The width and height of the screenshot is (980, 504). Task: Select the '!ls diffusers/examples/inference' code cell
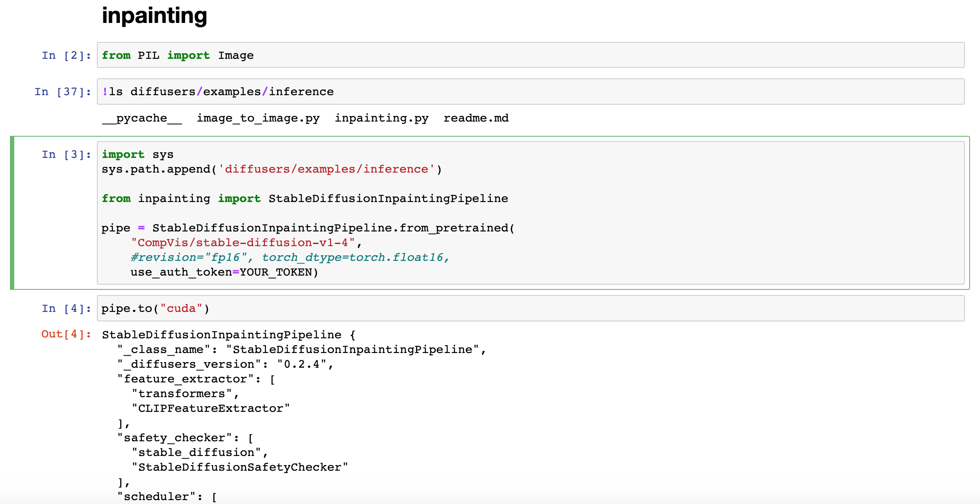pos(531,91)
